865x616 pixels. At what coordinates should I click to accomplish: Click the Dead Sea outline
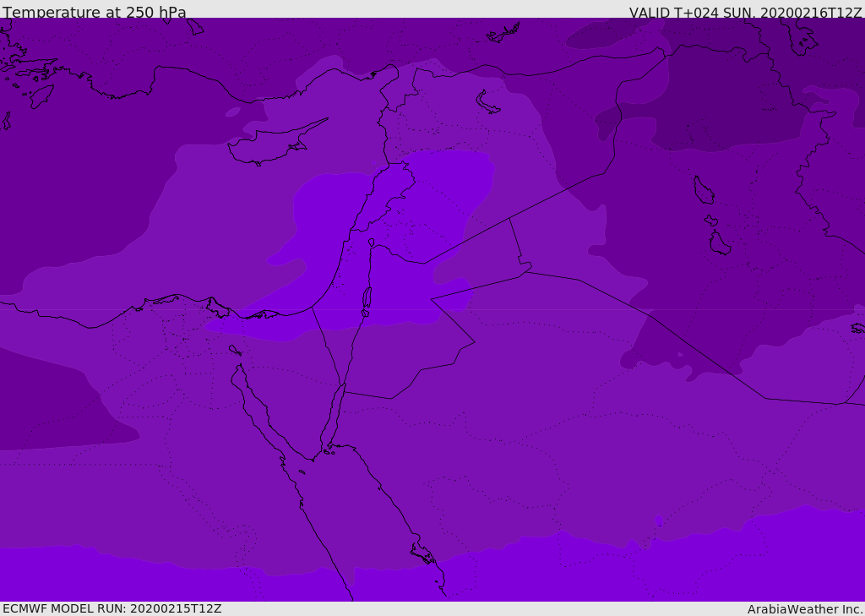click(x=367, y=298)
